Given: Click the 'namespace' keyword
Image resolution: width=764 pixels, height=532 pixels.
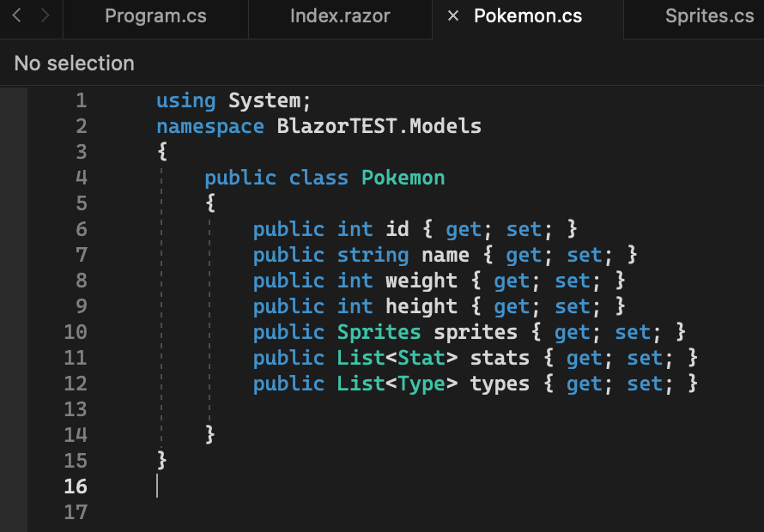Looking at the screenshot, I should (x=210, y=127).
